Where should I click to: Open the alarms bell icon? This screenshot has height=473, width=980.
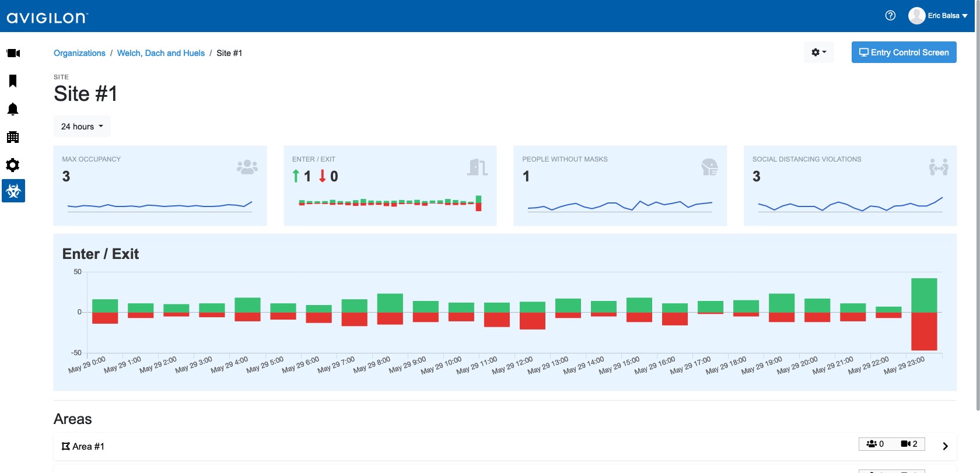[x=13, y=109]
